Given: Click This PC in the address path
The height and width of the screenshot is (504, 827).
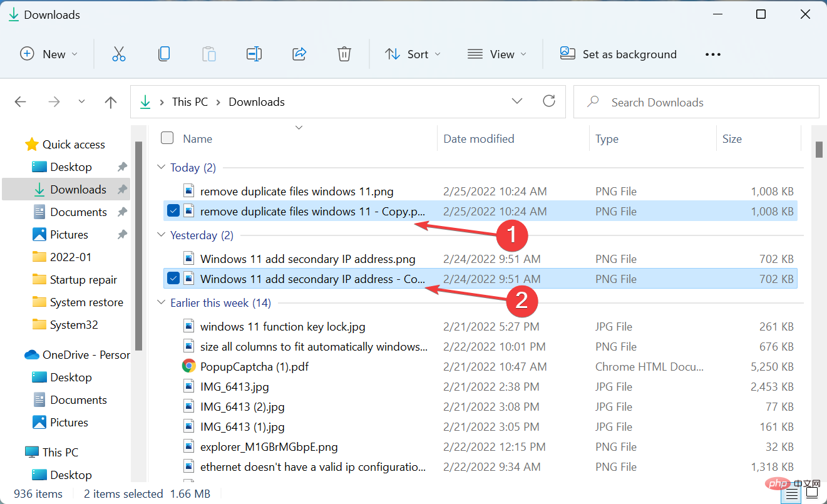Looking at the screenshot, I should [x=190, y=101].
